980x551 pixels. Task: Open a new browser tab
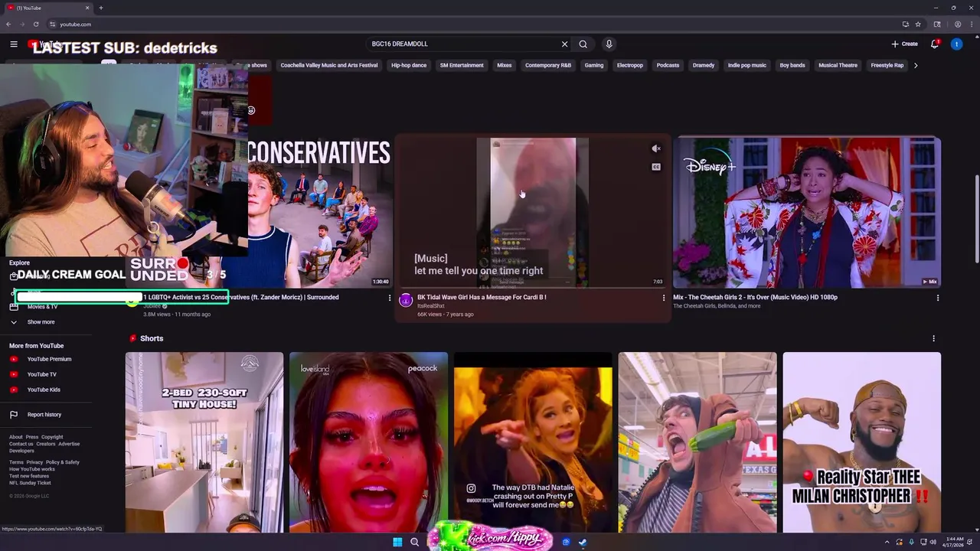(x=101, y=8)
